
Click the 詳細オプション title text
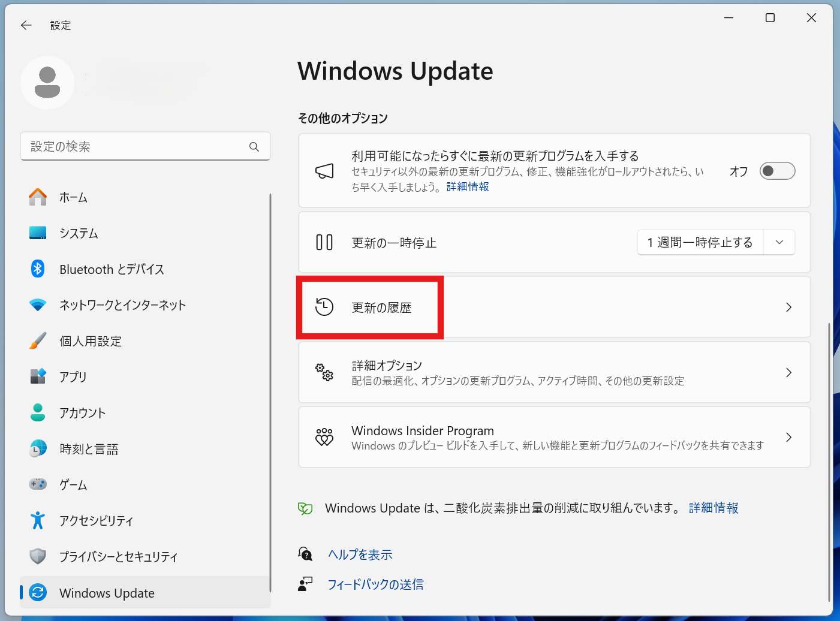tap(387, 365)
